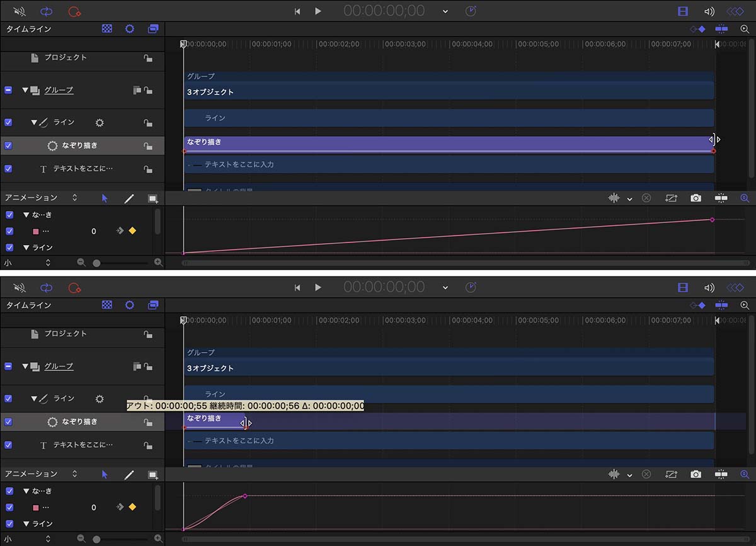Click circled X clear icon, lower keyframe editor
756x546 pixels.
click(x=646, y=474)
